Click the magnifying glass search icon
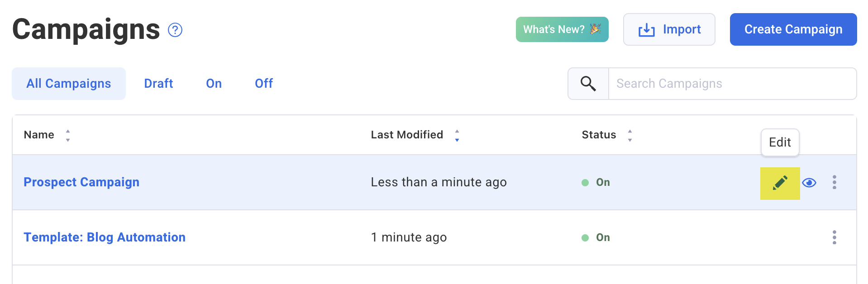The image size is (868, 284). pos(588,84)
